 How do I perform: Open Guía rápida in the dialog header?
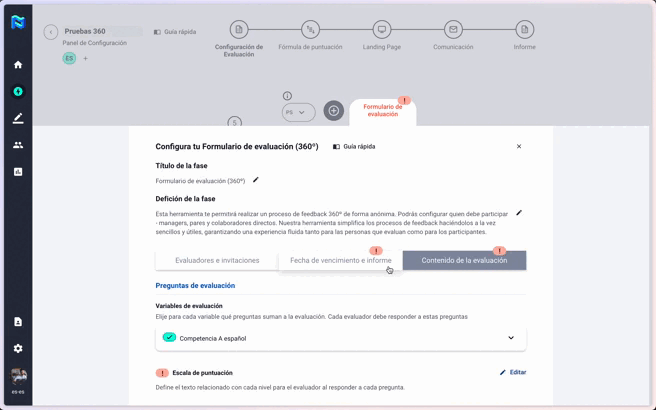(354, 147)
